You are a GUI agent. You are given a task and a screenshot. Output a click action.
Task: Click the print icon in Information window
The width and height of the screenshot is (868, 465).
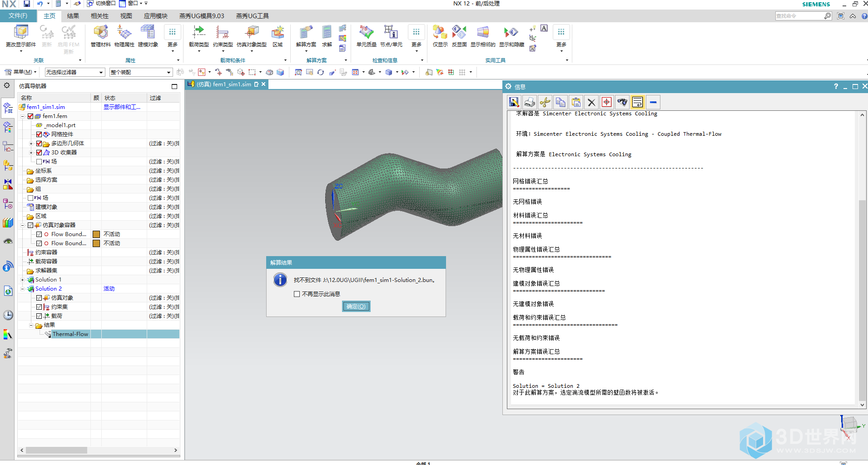tap(530, 102)
